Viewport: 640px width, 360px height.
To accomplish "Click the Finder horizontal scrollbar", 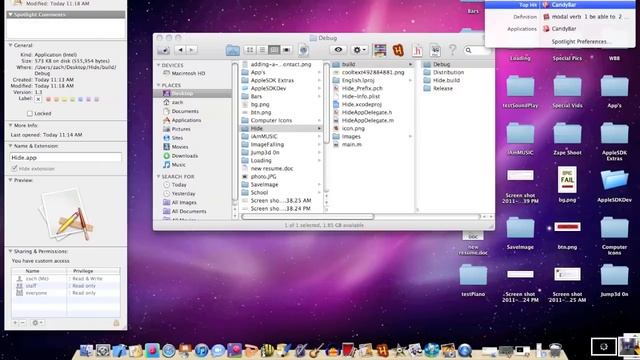I will tap(308, 217).
